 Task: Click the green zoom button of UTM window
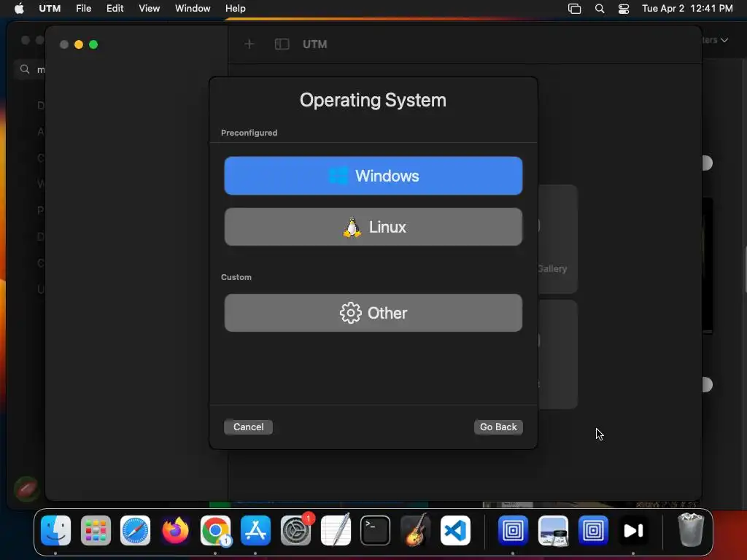pyautogui.click(x=93, y=44)
